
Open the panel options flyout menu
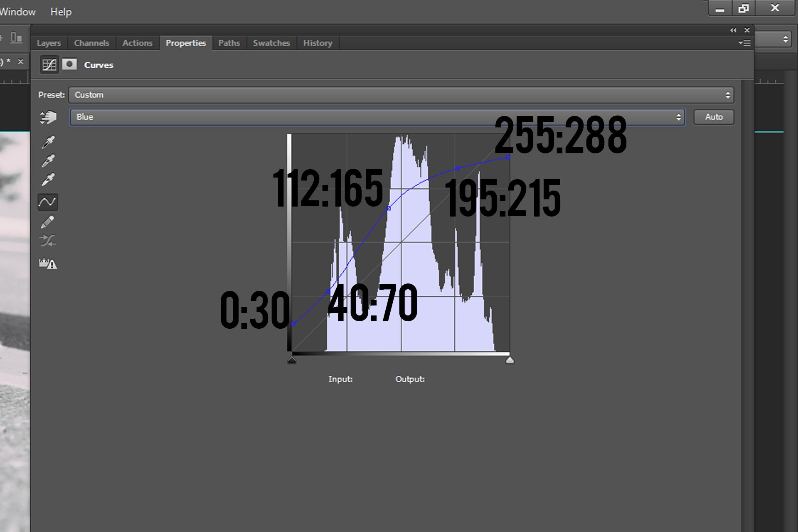pos(744,43)
